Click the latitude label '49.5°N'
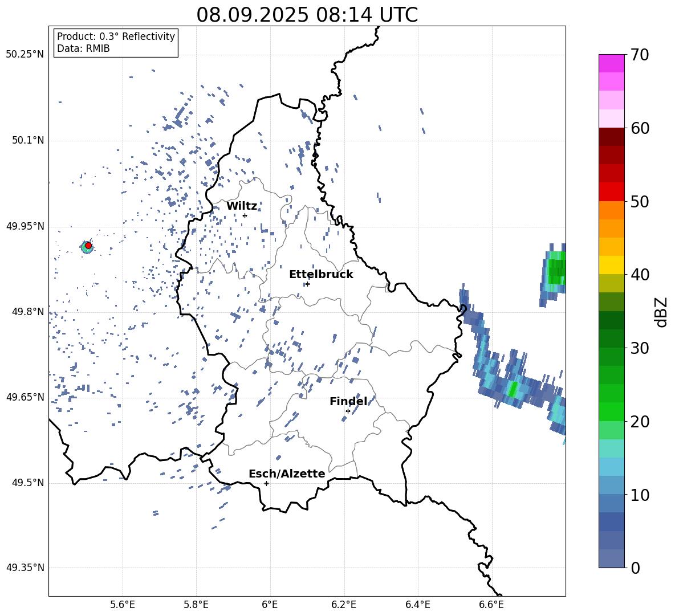This screenshot has width=675, height=616. 28,483
